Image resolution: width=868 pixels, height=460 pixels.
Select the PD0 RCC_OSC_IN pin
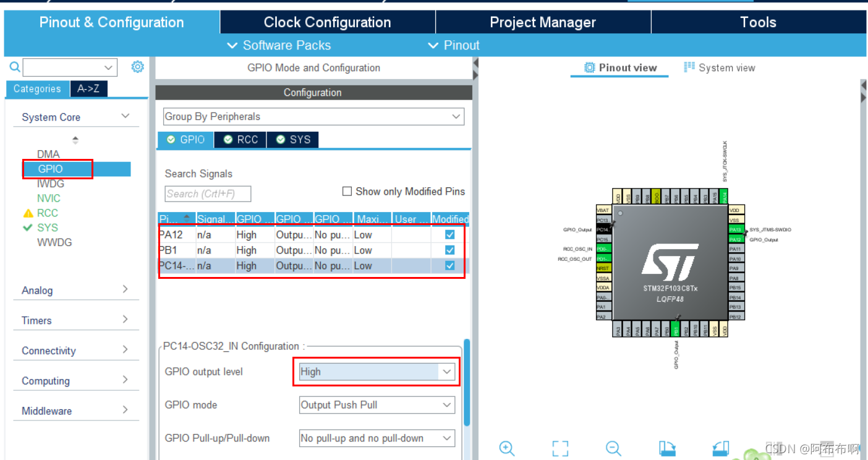point(604,249)
